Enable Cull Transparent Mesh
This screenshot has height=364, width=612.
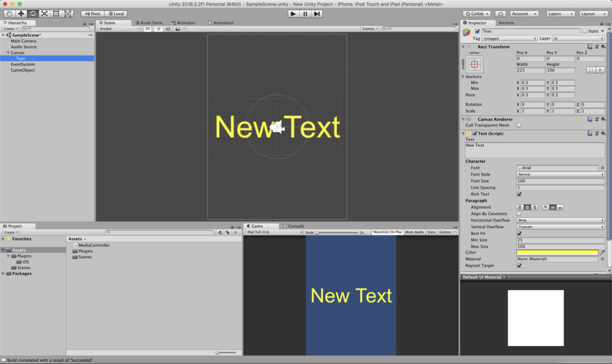(519, 126)
